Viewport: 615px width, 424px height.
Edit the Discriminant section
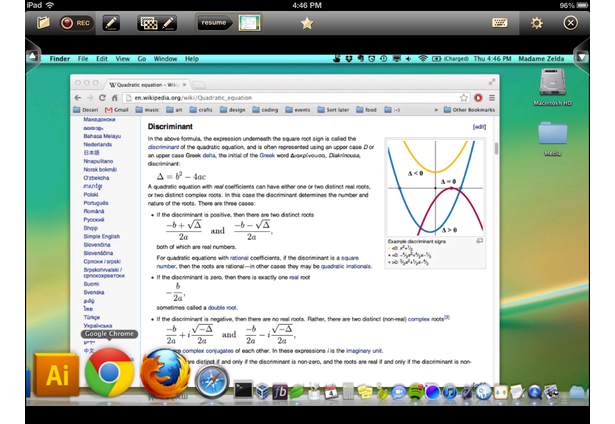click(479, 127)
